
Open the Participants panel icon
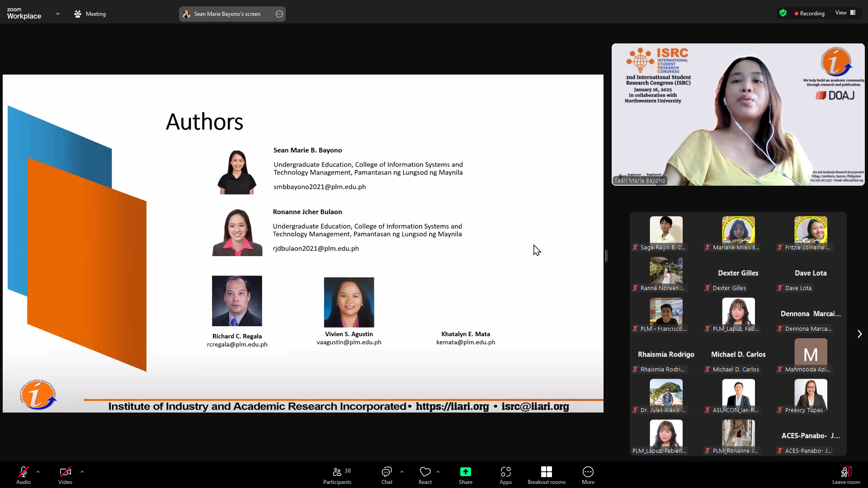337,472
